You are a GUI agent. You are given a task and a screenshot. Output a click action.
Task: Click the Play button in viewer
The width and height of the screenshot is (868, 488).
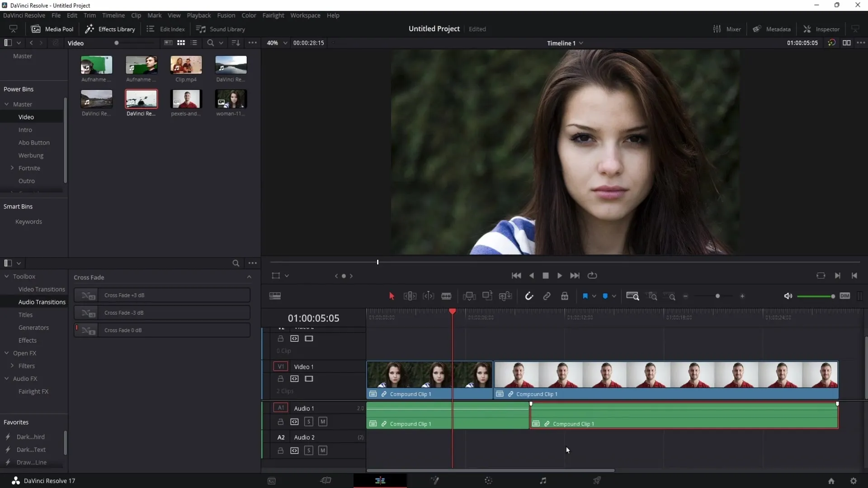(x=559, y=275)
